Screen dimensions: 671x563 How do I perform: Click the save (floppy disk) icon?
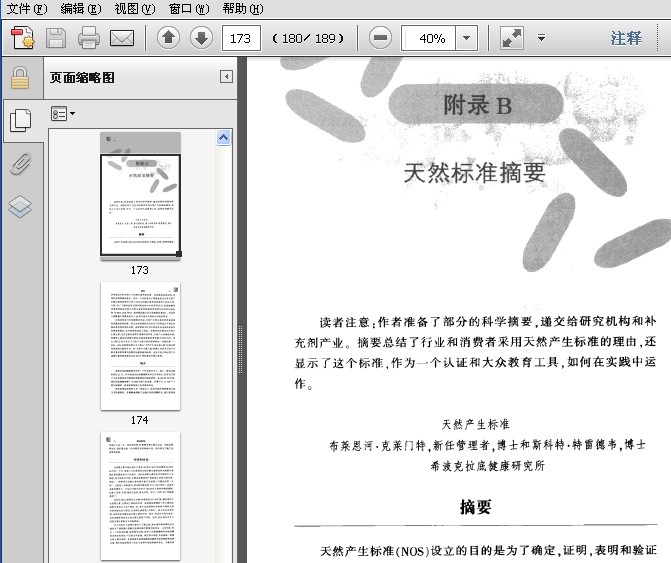[56, 38]
